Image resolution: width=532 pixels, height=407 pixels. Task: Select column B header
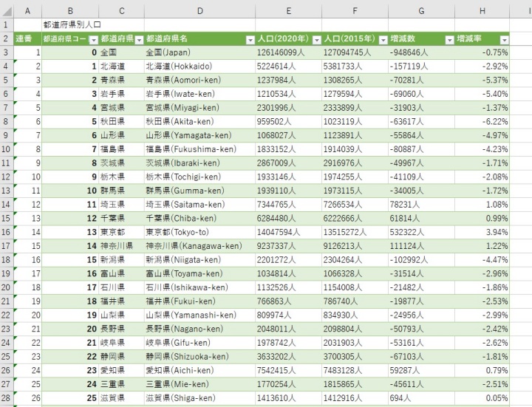click(x=70, y=11)
